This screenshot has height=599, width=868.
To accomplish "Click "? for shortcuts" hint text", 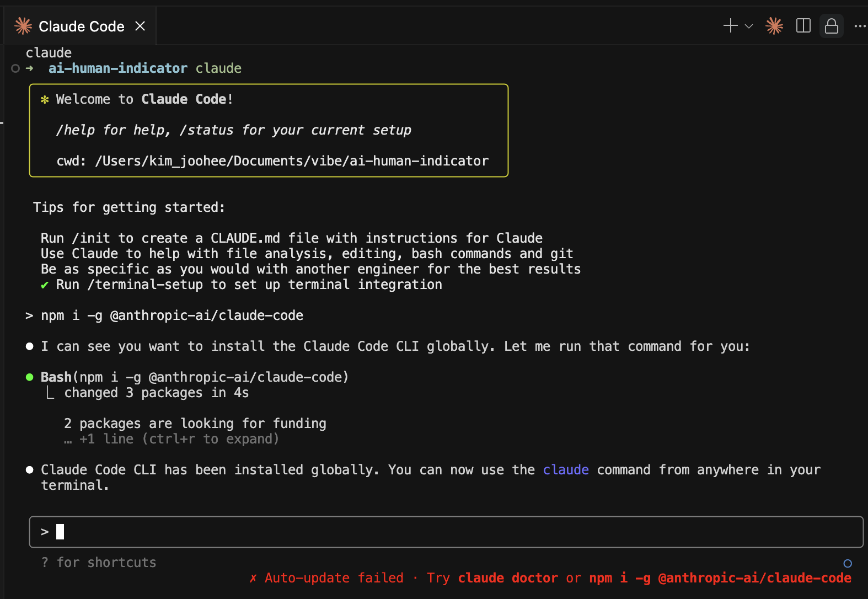I will pos(99,563).
